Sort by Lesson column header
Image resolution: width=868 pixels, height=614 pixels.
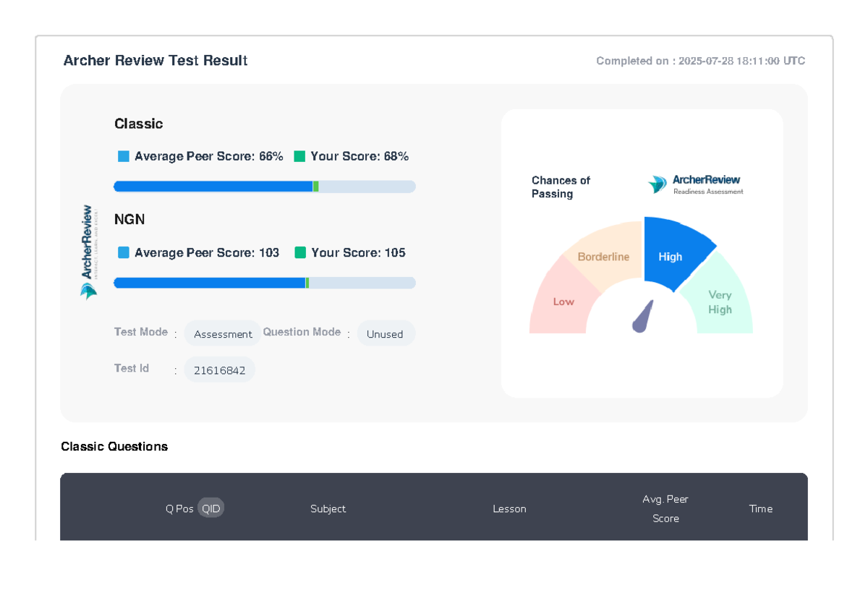coord(509,508)
